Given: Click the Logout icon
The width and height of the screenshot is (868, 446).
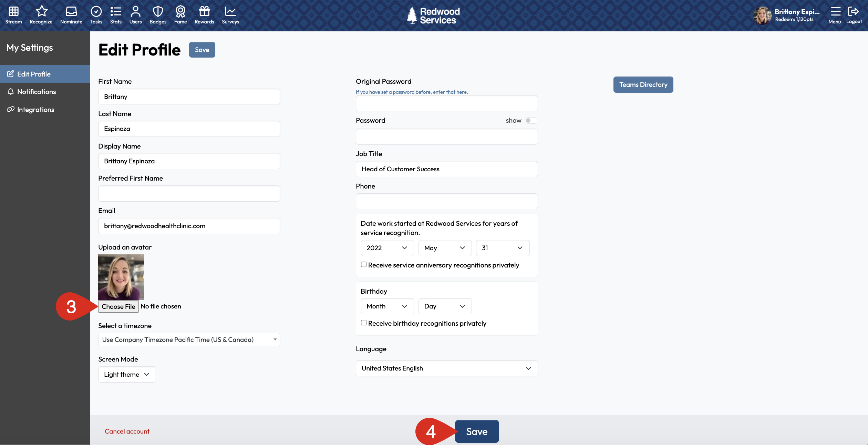Looking at the screenshot, I should tap(854, 15).
